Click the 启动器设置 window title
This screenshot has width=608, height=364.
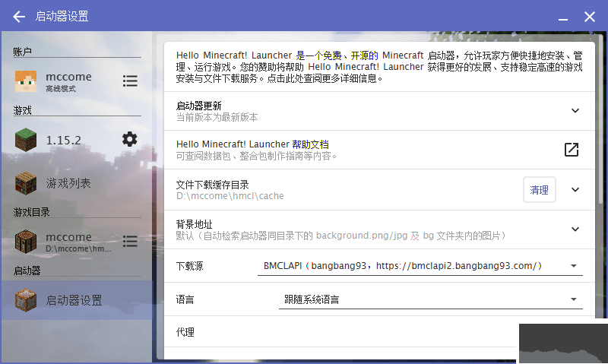pos(62,16)
